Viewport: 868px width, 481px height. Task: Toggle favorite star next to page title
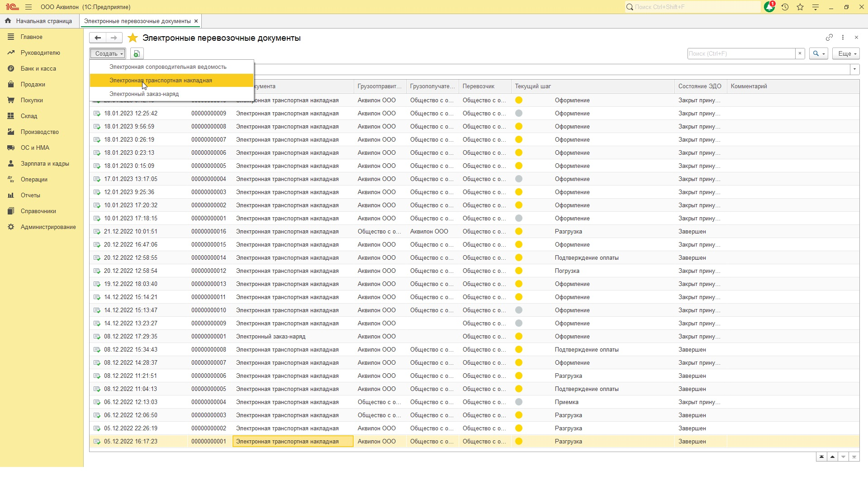133,38
